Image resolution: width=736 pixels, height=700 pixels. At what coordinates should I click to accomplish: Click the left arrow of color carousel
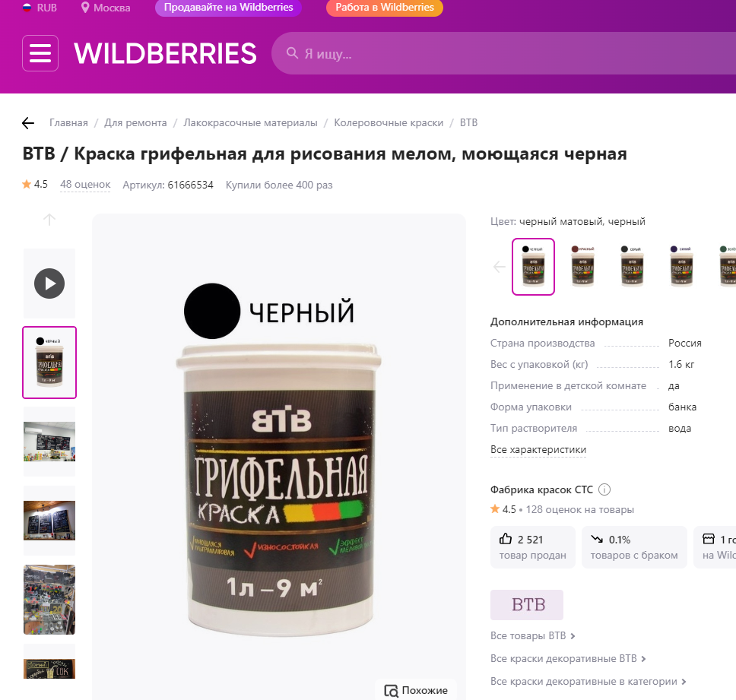tap(500, 267)
